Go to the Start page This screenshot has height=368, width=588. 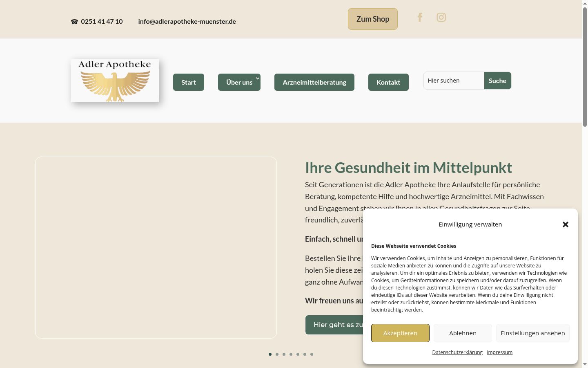(x=189, y=82)
